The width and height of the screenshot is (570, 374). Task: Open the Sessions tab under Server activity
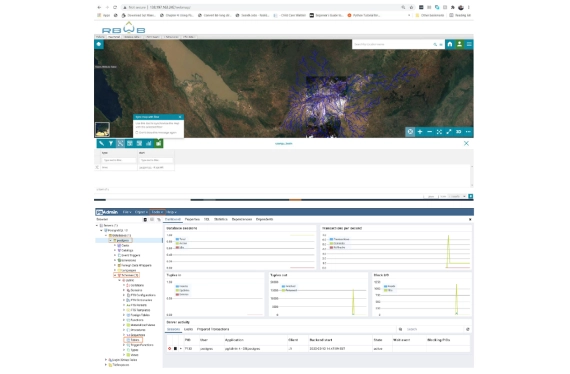[x=173, y=329]
